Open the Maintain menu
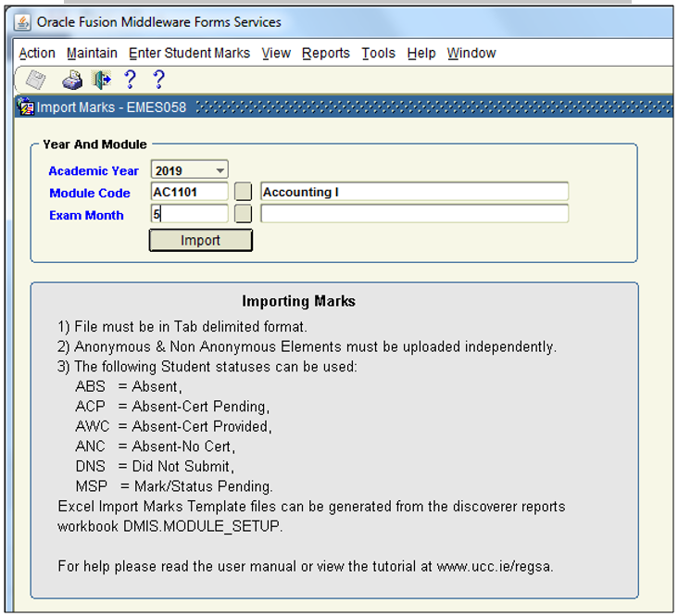Image resolution: width=678 pixels, height=616 pixels. [x=92, y=54]
